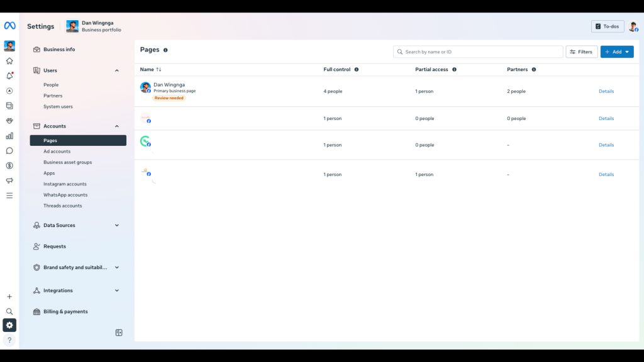Click the Full control info icon
Image resolution: width=644 pixels, height=362 pixels.
pyautogui.click(x=357, y=70)
